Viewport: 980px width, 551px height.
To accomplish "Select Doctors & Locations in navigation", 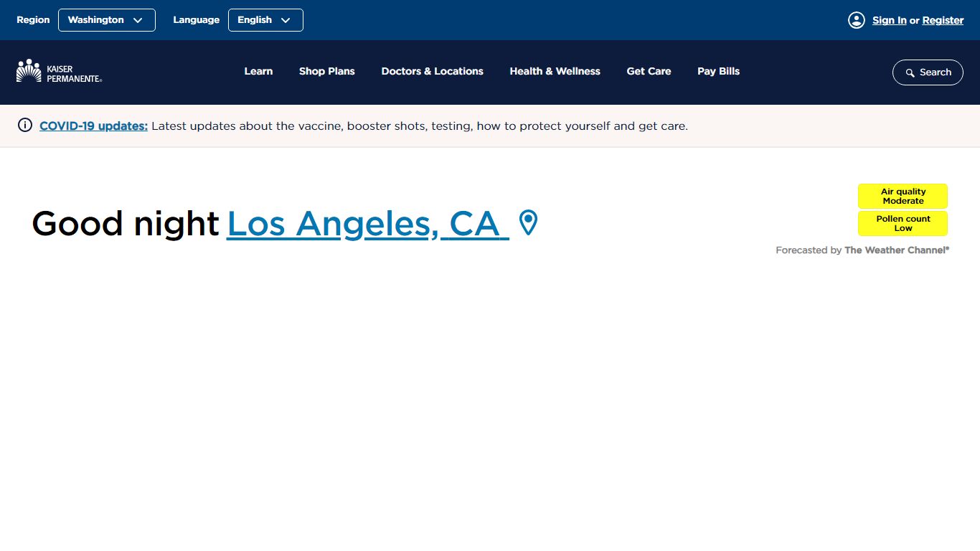I will (433, 71).
